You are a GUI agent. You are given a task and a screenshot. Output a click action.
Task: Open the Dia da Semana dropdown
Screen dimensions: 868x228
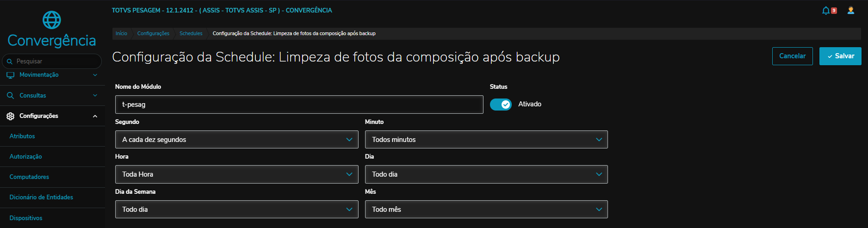tap(236, 210)
